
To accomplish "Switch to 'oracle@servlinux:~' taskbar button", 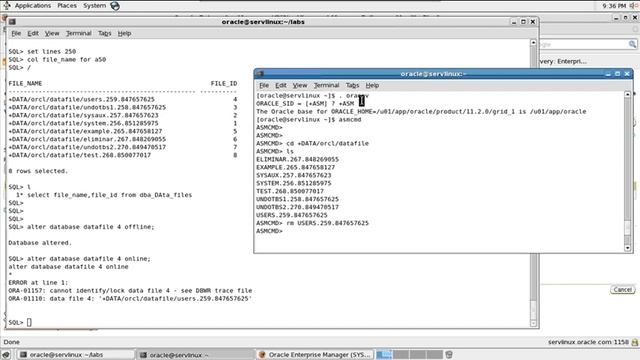I will click(196, 355).
